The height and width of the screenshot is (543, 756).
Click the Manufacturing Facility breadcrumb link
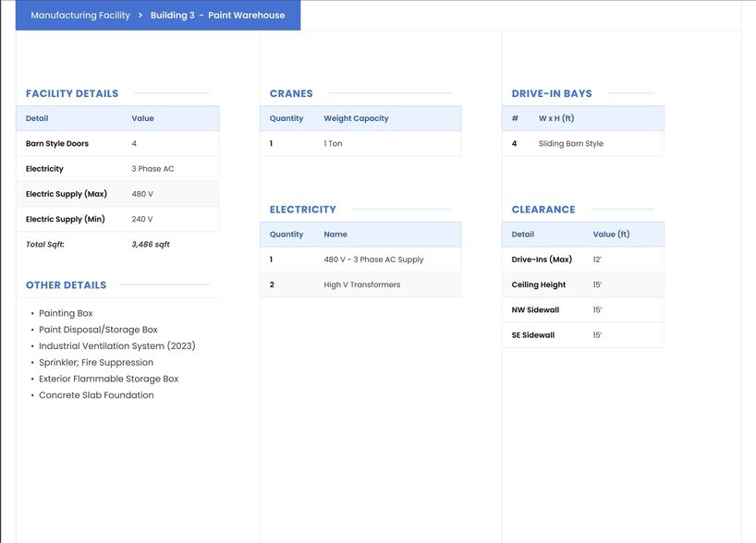click(x=80, y=16)
